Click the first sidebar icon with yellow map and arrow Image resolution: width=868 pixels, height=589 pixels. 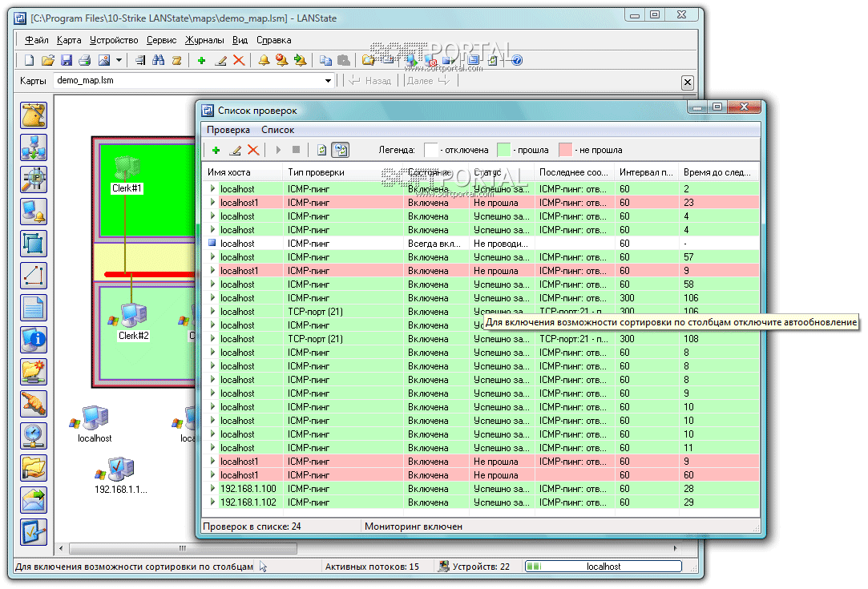tap(34, 115)
